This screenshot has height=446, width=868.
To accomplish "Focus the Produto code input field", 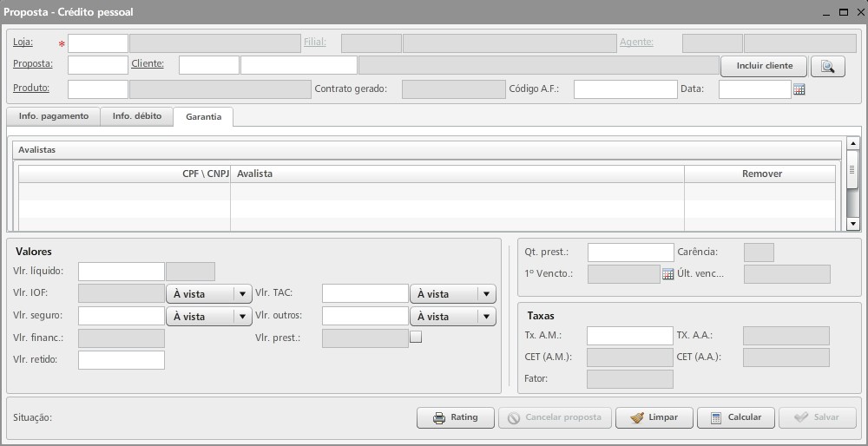I will [98, 89].
